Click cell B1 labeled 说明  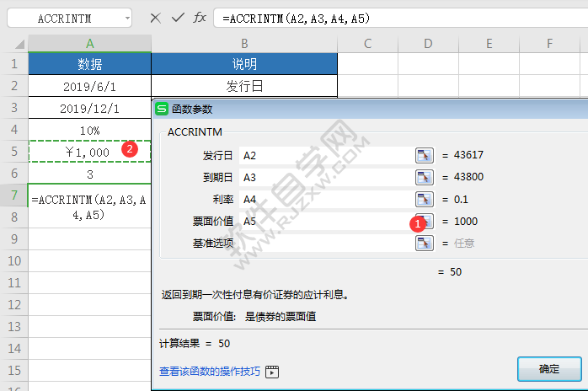[x=244, y=64]
